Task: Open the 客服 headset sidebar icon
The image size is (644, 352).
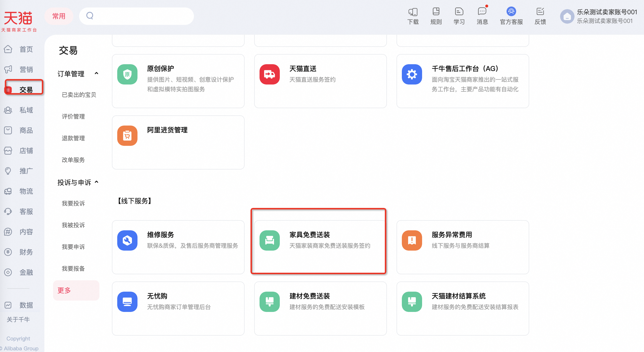Action: click(x=8, y=211)
